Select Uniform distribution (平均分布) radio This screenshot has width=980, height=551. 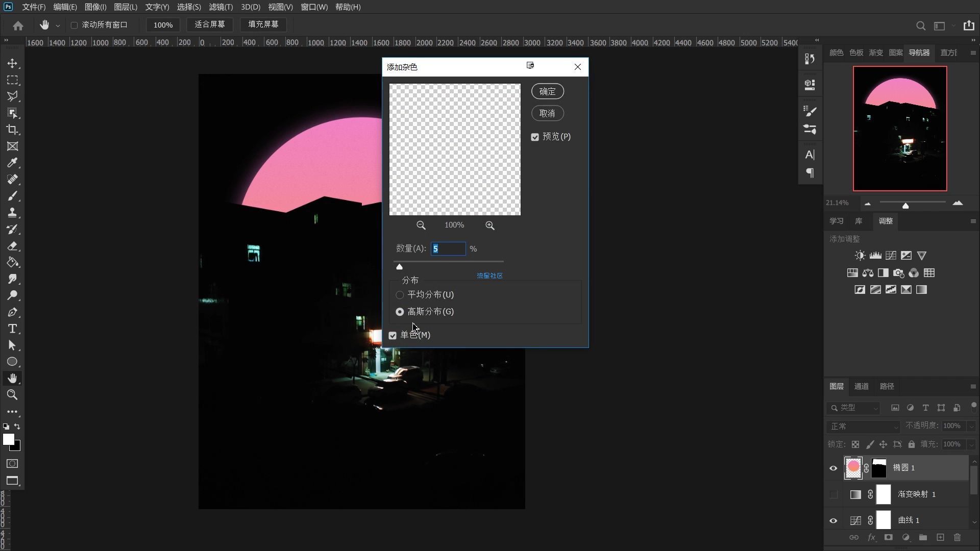400,295
